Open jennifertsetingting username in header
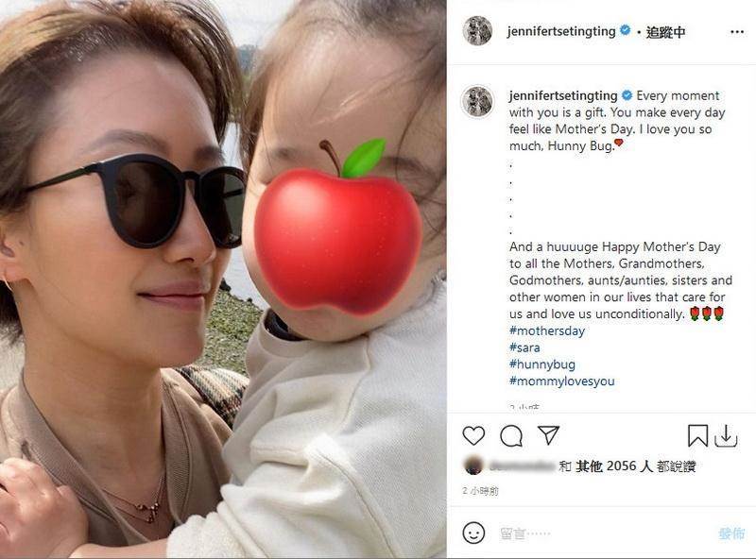 coord(561,32)
